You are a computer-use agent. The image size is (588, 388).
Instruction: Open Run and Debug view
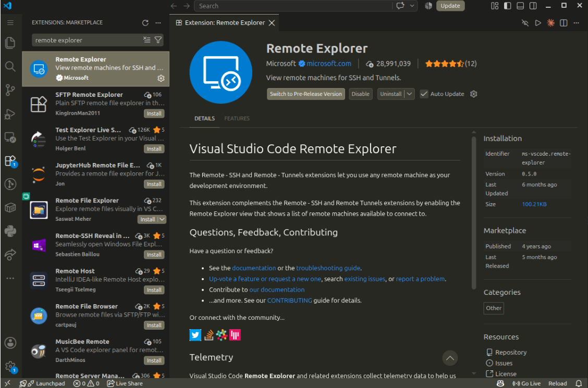10,114
